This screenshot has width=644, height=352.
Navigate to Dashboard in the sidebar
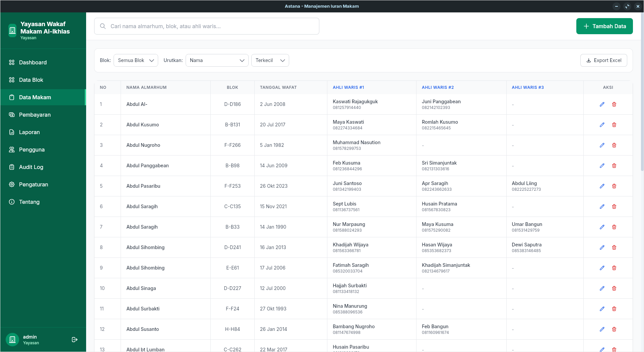click(33, 62)
